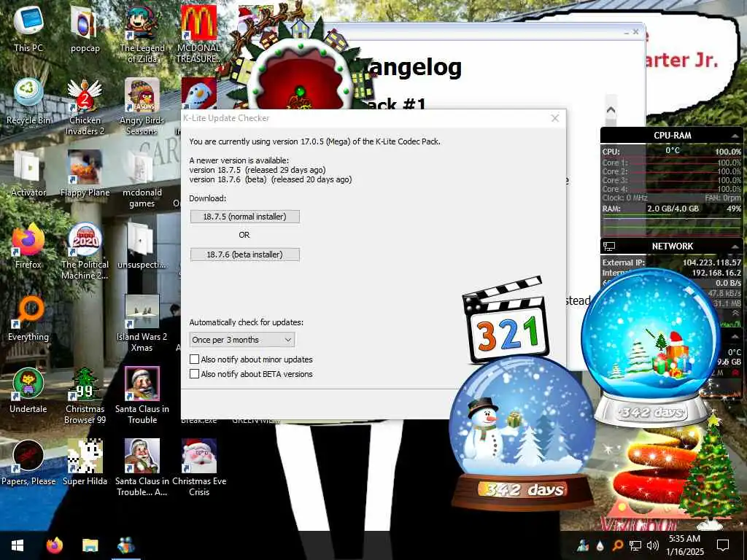Launch the Undertale shortcut

pyautogui.click(x=28, y=391)
